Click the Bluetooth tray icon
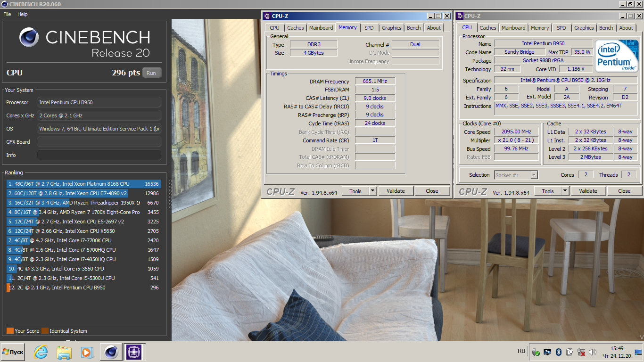 click(559, 352)
